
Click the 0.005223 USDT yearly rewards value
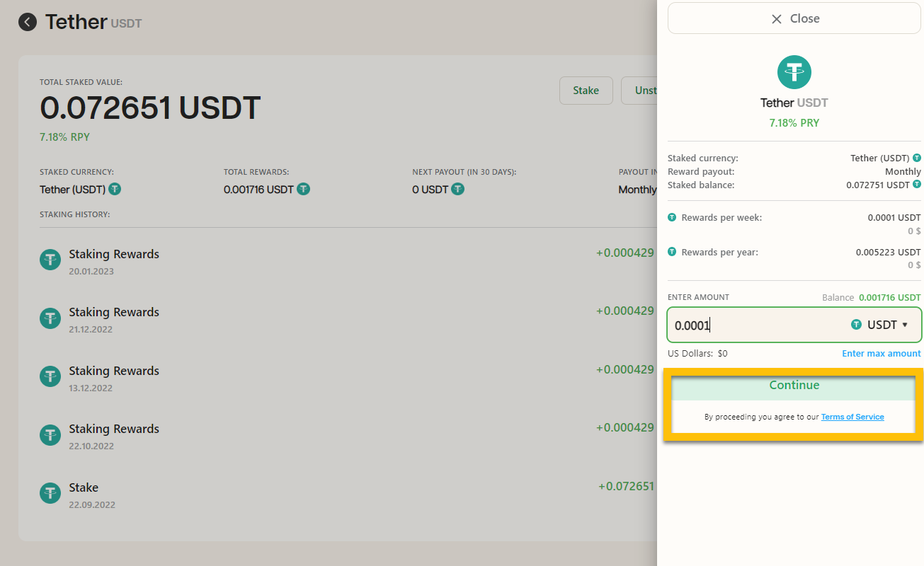[889, 252]
